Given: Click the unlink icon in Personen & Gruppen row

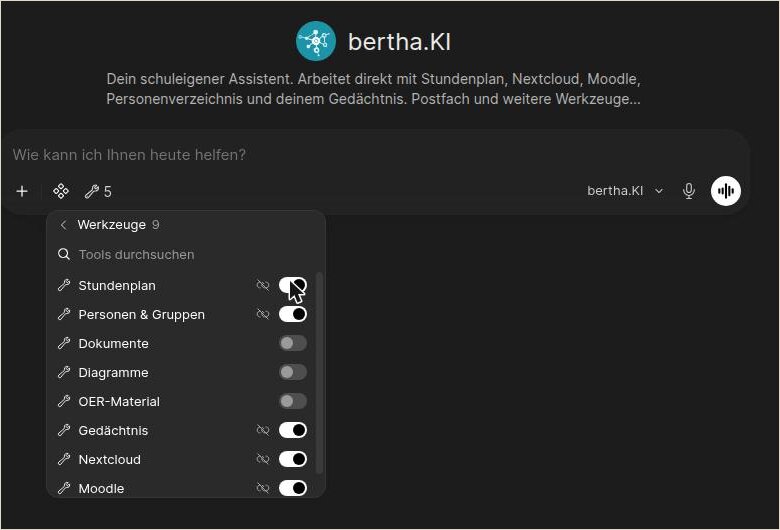Looking at the screenshot, I should click(x=263, y=314).
